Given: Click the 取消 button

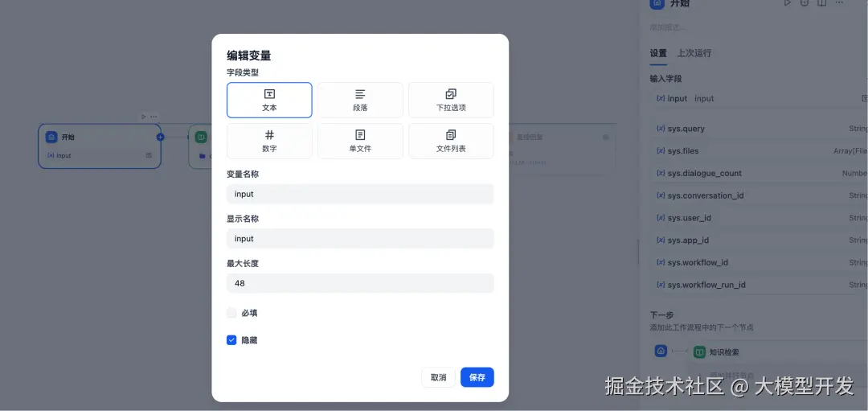Looking at the screenshot, I should point(438,377).
